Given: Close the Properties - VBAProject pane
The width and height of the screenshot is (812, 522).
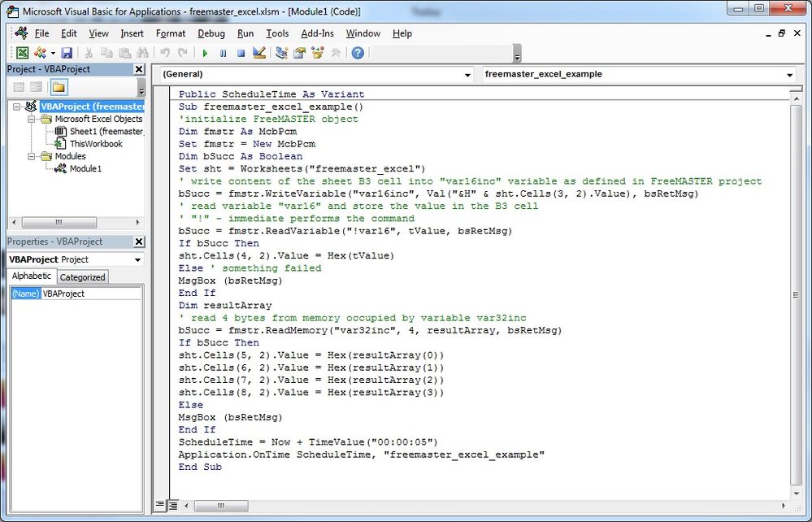Looking at the screenshot, I should 139,241.
